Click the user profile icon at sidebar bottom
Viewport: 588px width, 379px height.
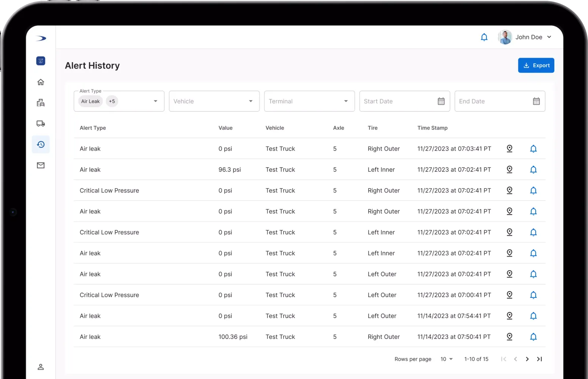click(x=41, y=367)
